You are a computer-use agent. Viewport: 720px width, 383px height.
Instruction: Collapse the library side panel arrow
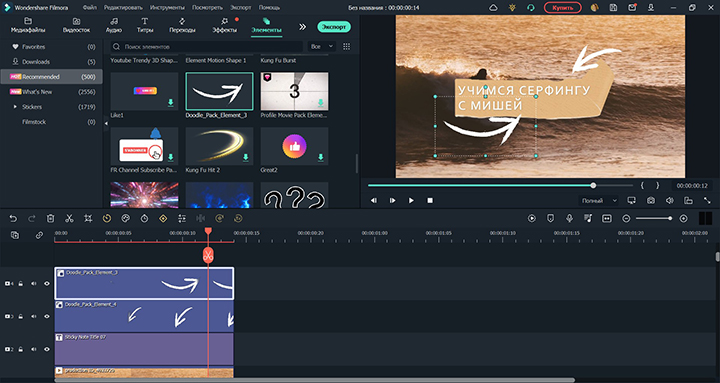click(106, 124)
